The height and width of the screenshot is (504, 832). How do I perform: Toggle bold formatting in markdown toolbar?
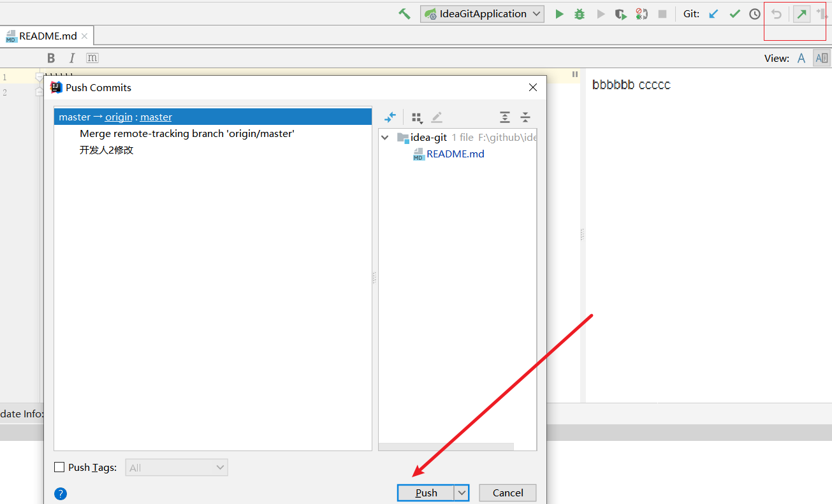(51, 58)
